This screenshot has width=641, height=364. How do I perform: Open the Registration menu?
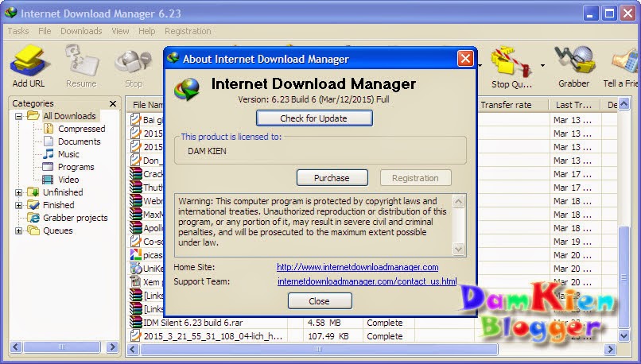click(188, 31)
